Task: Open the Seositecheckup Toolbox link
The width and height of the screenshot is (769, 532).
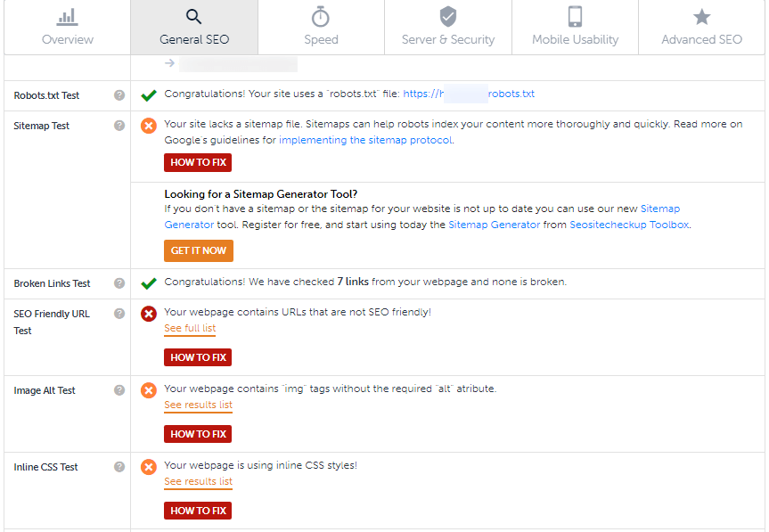Action: pos(629,225)
